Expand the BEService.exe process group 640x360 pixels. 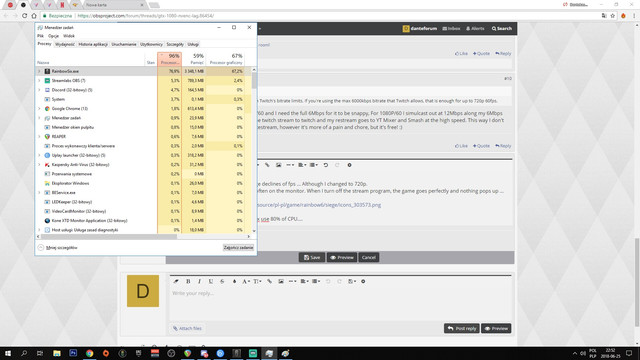[x=40, y=192]
